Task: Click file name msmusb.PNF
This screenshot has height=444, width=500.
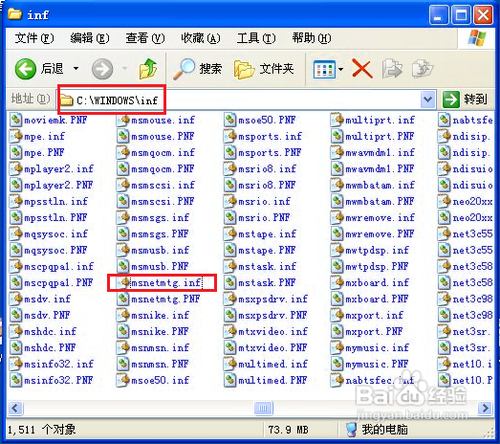Action: (x=160, y=266)
